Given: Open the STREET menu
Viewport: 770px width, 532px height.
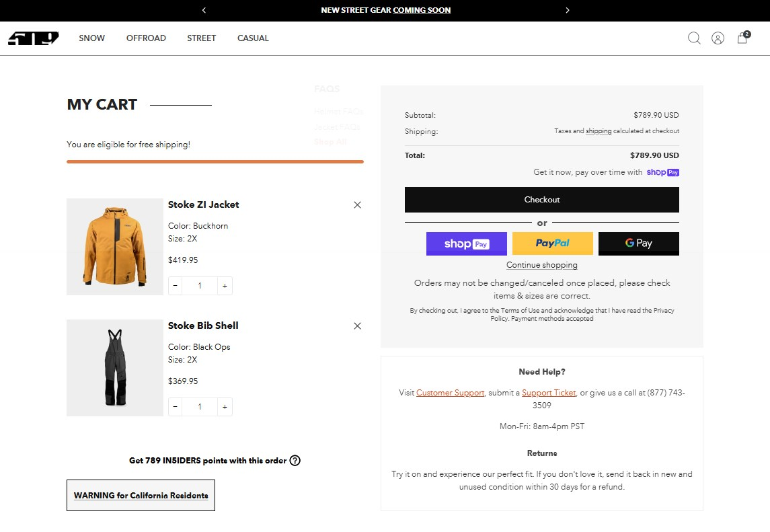Looking at the screenshot, I should (201, 38).
